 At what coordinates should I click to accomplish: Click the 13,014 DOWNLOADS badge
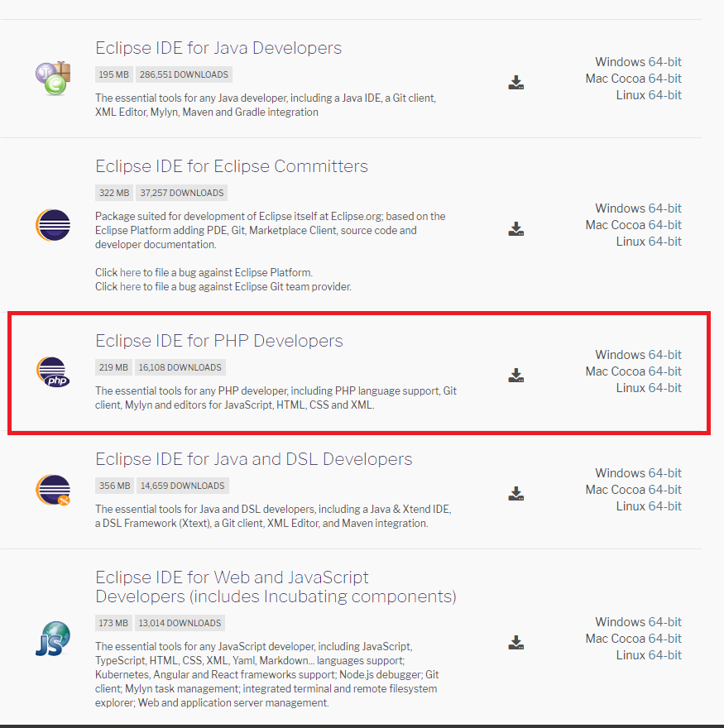click(x=180, y=623)
